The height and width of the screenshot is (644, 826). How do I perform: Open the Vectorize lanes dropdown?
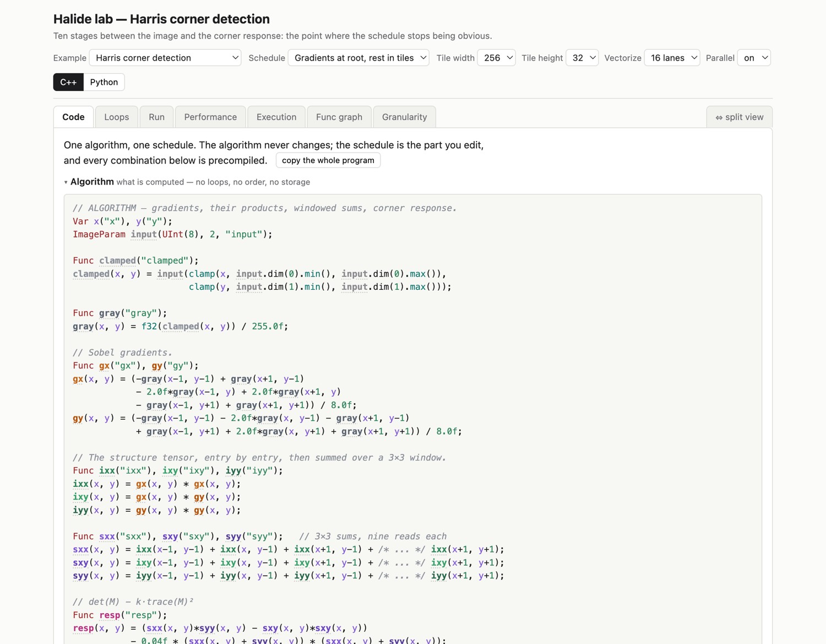pyautogui.click(x=672, y=58)
